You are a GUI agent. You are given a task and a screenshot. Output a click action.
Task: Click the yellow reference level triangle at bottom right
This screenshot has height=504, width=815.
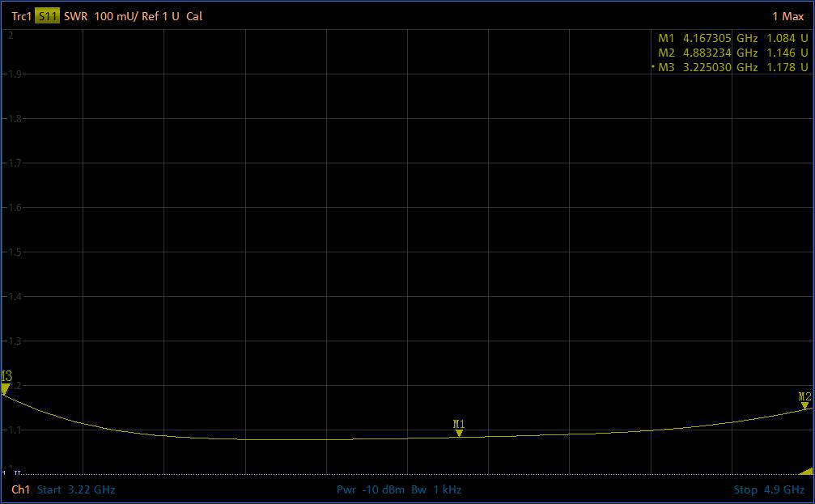(805, 471)
